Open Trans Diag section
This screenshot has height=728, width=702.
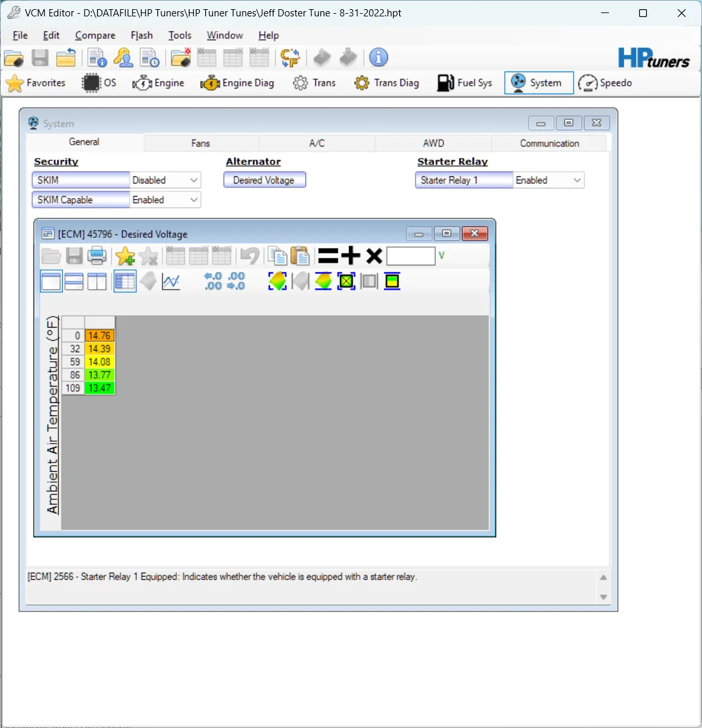[x=387, y=83]
